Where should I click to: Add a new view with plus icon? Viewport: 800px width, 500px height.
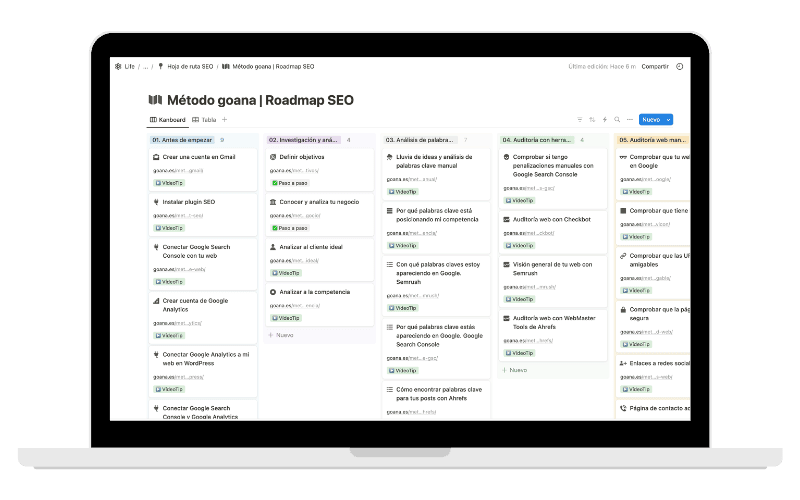point(224,119)
